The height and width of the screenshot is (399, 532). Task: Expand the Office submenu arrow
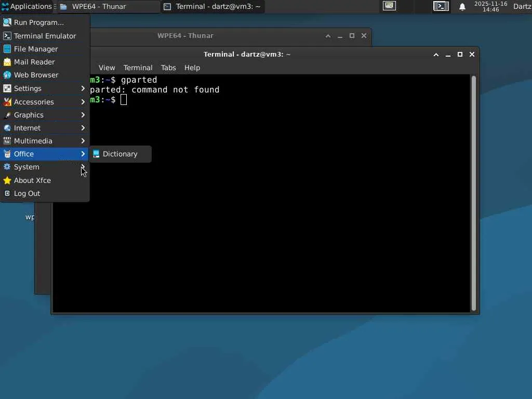click(x=83, y=154)
